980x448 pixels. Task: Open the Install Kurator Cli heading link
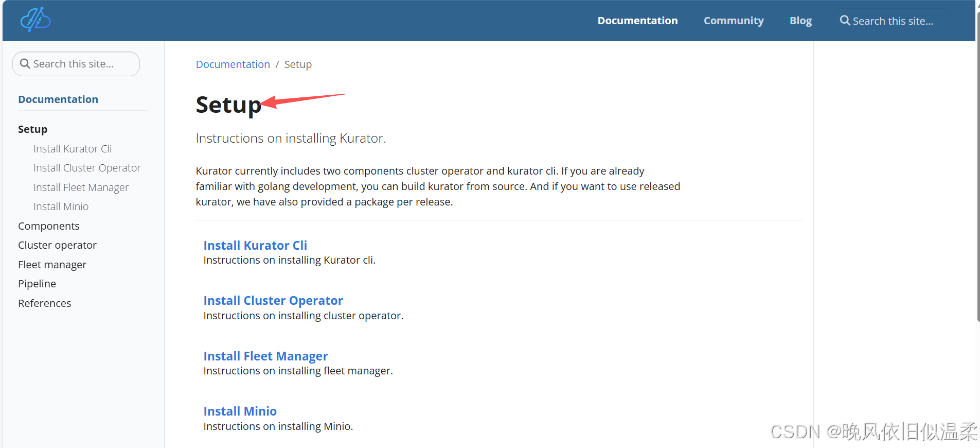tap(255, 245)
